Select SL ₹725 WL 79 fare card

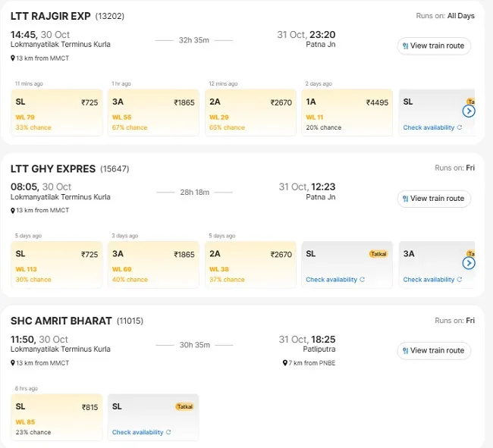[57, 112]
